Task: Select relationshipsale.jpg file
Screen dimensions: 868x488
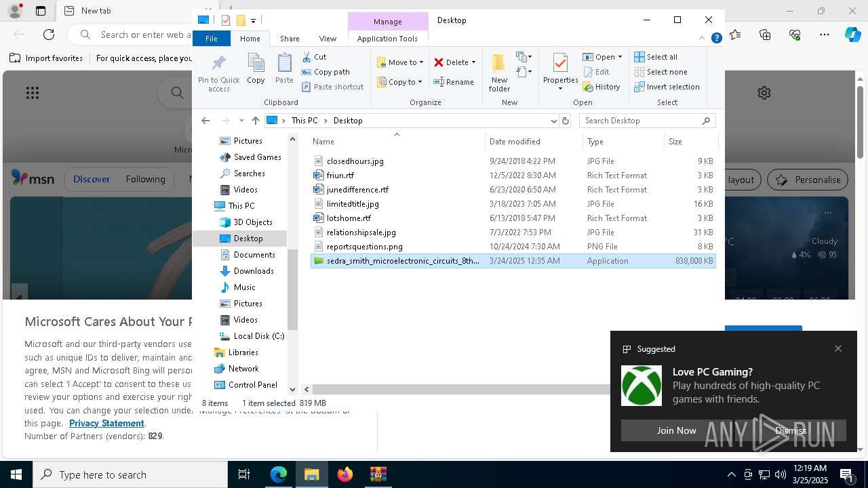Action: coord(513,232)
